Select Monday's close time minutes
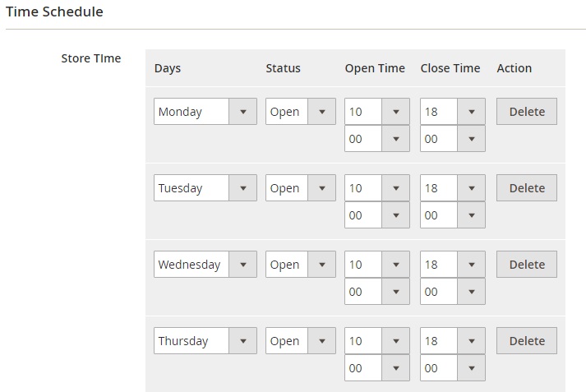Image resolution: width=586 pixels, height=392 pixels. [453, 139]
